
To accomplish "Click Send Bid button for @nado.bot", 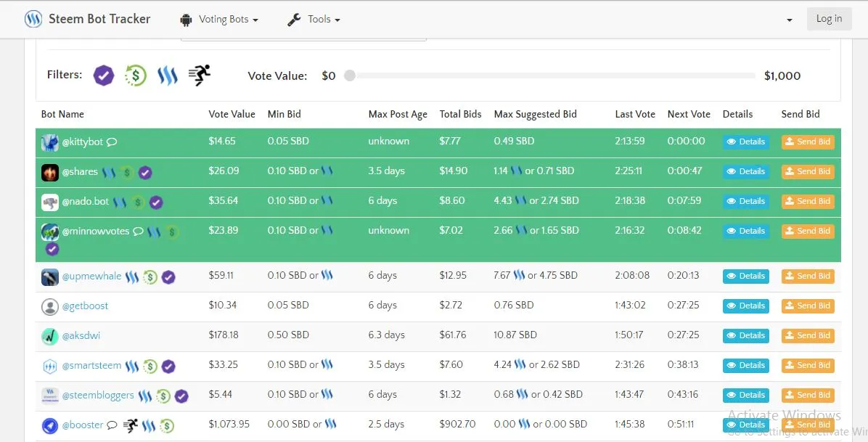I will (808, 201).
